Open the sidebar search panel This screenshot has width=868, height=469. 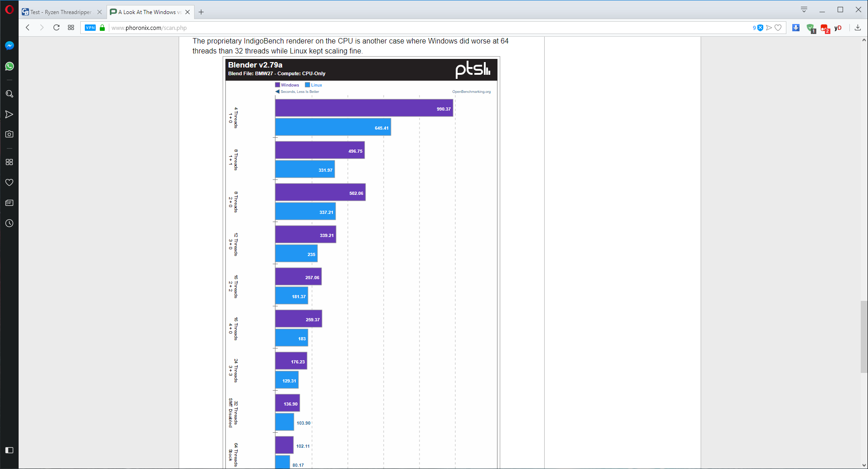[9, 94]
